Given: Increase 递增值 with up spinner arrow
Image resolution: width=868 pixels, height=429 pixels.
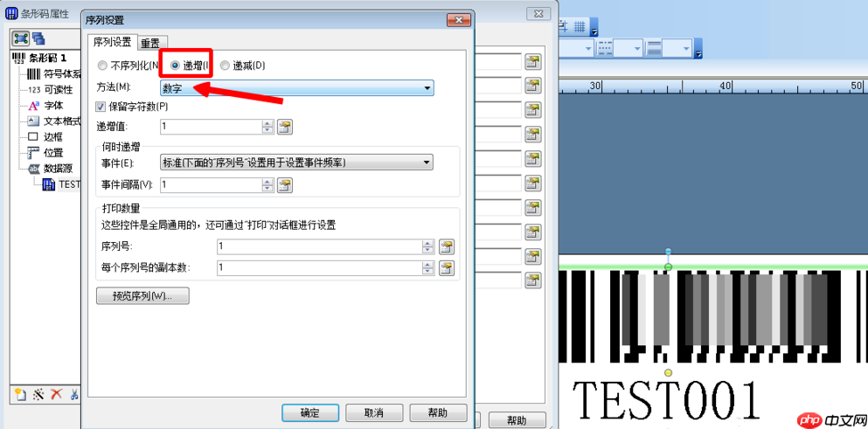Looking at the screenshot, I should click(268, 123).
